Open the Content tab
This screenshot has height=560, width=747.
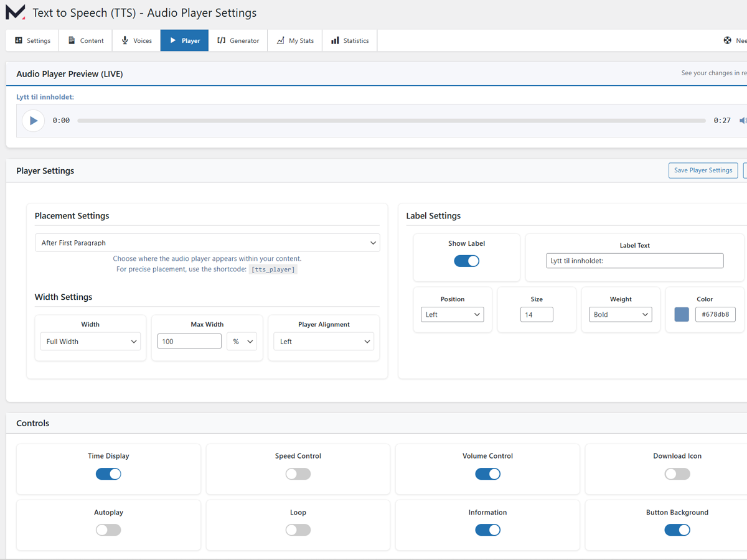pyautogui.click(x=86, y=40)
